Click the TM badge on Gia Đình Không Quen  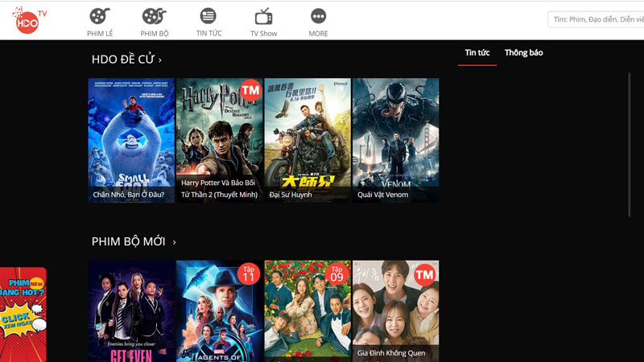pyautogui.click(x=425, y=274)
